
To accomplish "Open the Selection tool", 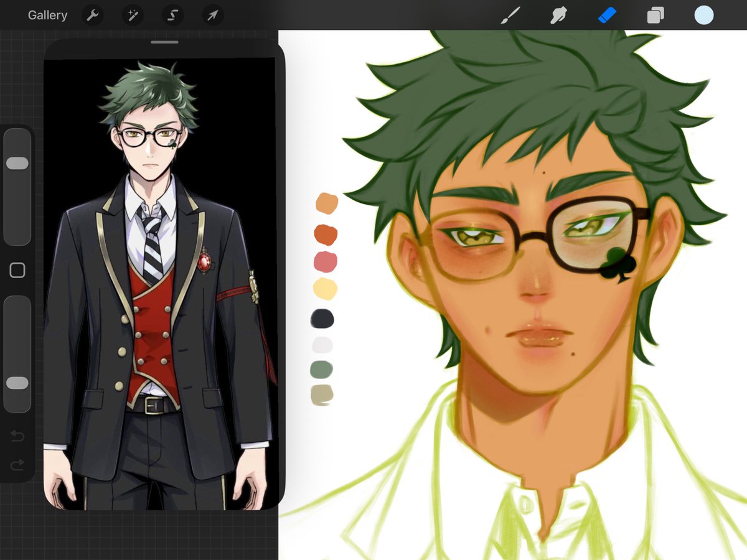I will click(x=172, y=16).
